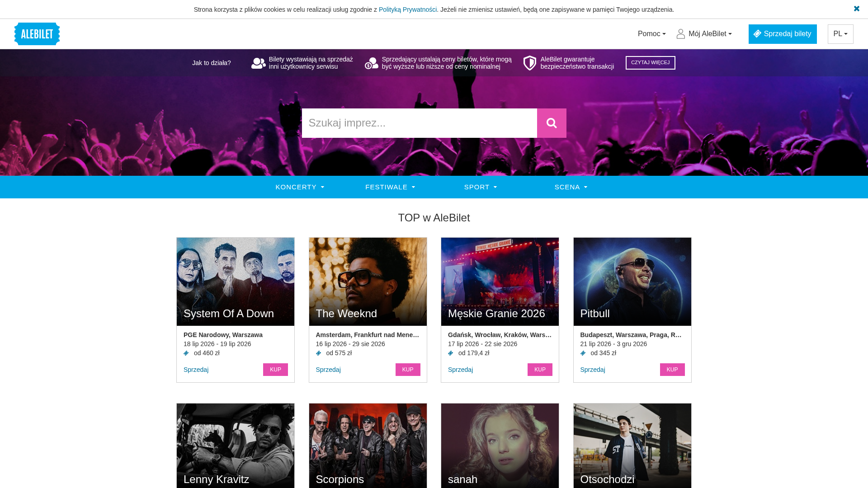This screenshot has width=868, height=488.
Task: Open the Mój AleBilet account dropdown
Action: point(704,34)
